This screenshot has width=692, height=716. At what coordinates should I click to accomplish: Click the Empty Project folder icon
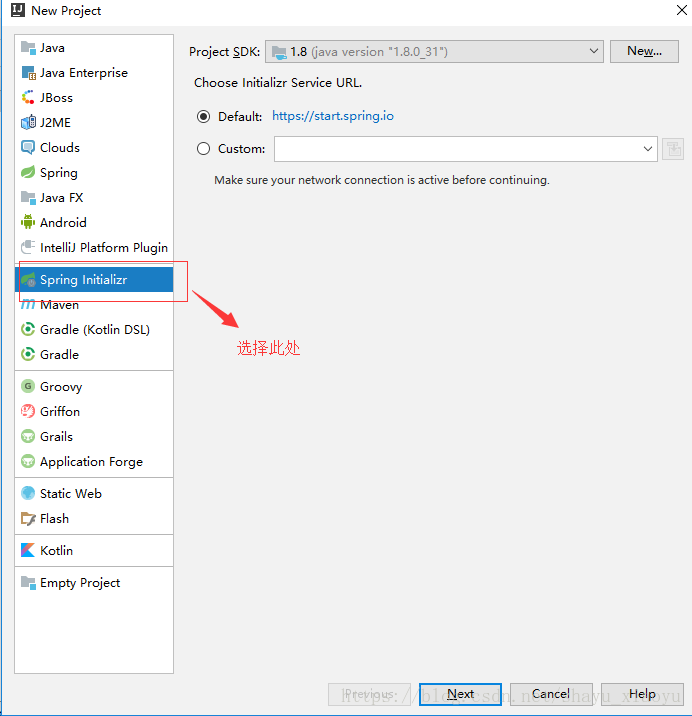coord(28,582)
